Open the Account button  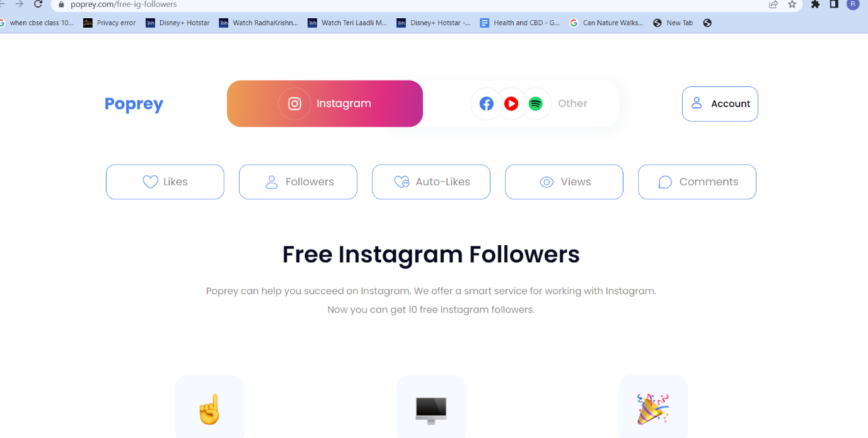click(720, 103)
